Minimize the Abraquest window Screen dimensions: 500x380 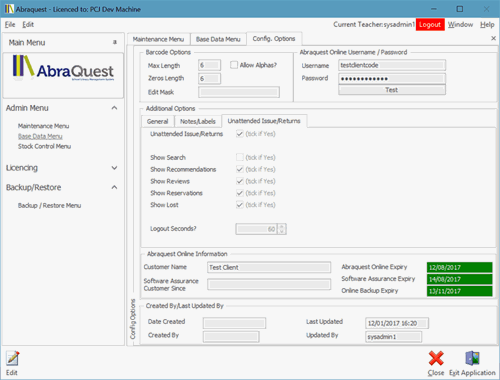[x=434, y=9]
